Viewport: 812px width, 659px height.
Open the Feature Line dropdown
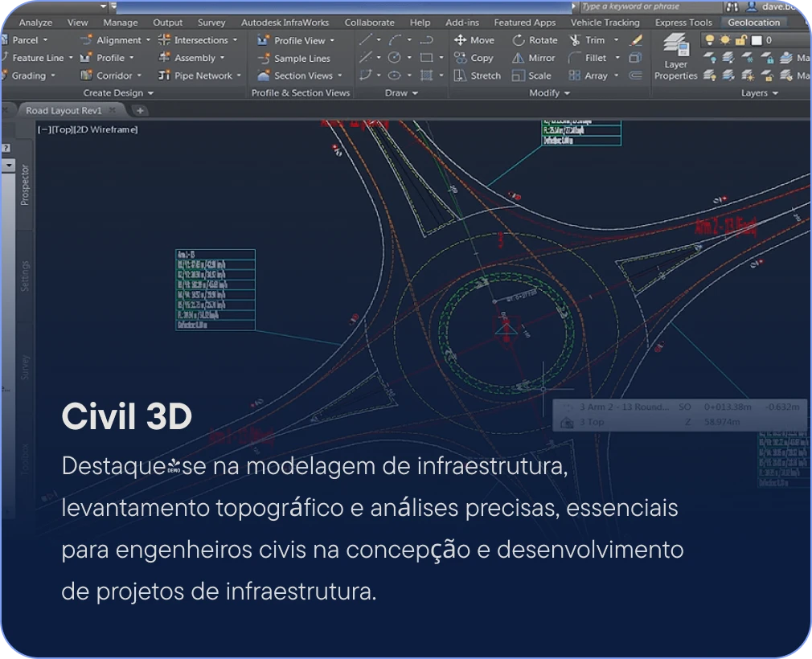click(71, 58)
